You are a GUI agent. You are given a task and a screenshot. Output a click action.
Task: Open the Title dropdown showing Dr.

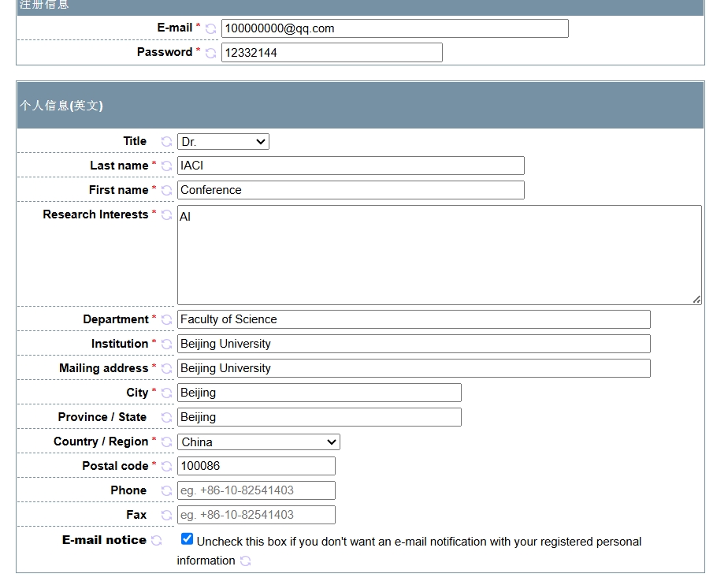223,142
